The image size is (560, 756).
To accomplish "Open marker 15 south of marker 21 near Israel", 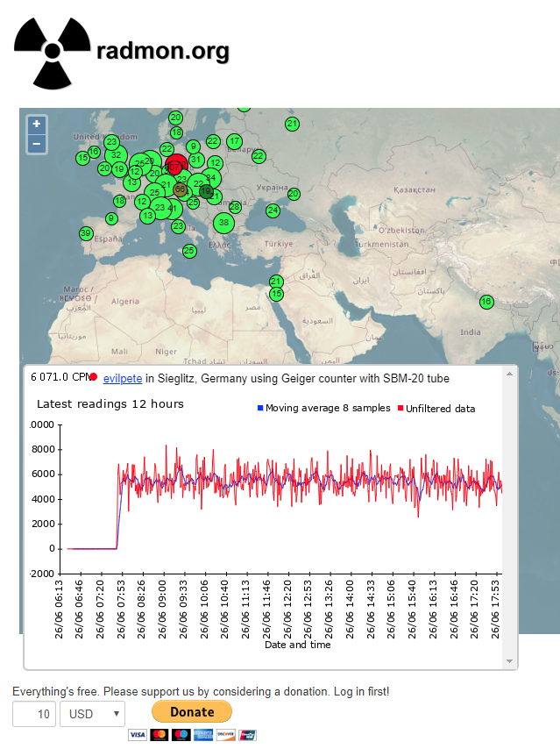I will pyautogui.click(x=276, y=294).
